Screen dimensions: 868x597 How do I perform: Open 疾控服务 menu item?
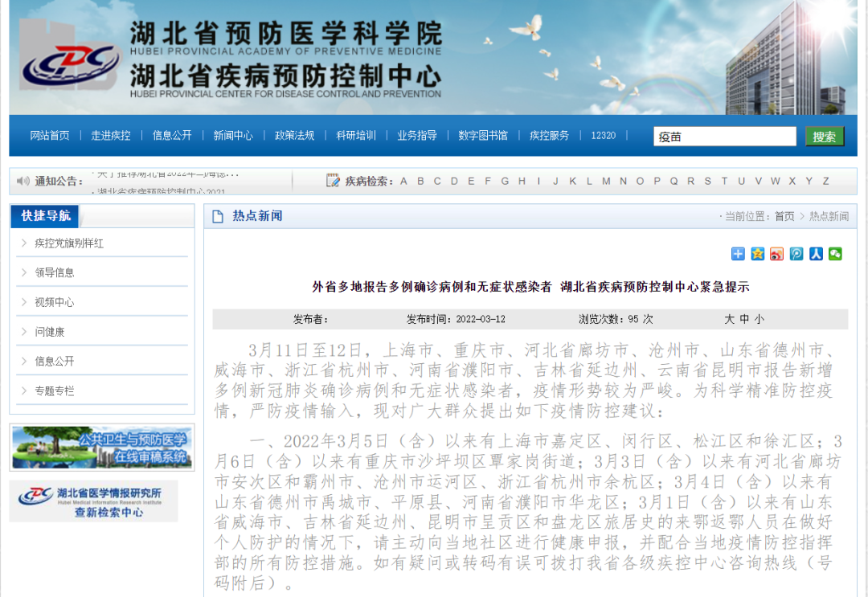[x=549, y=136]
